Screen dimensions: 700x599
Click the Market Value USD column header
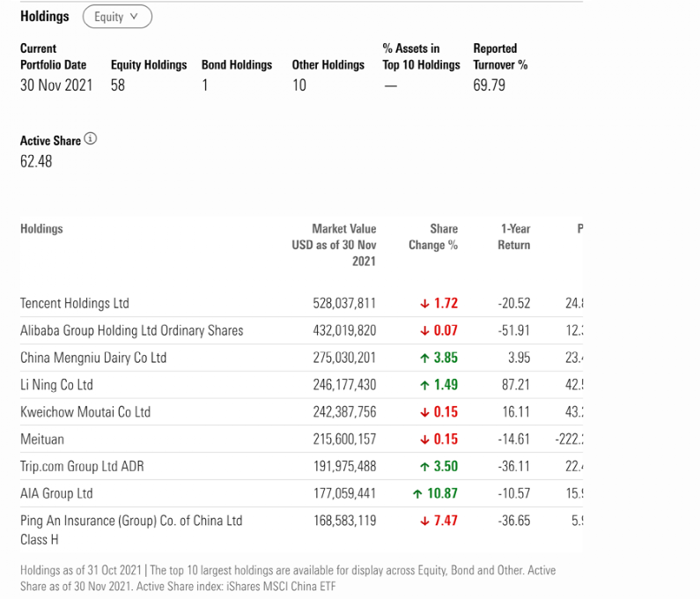point(334,245)
